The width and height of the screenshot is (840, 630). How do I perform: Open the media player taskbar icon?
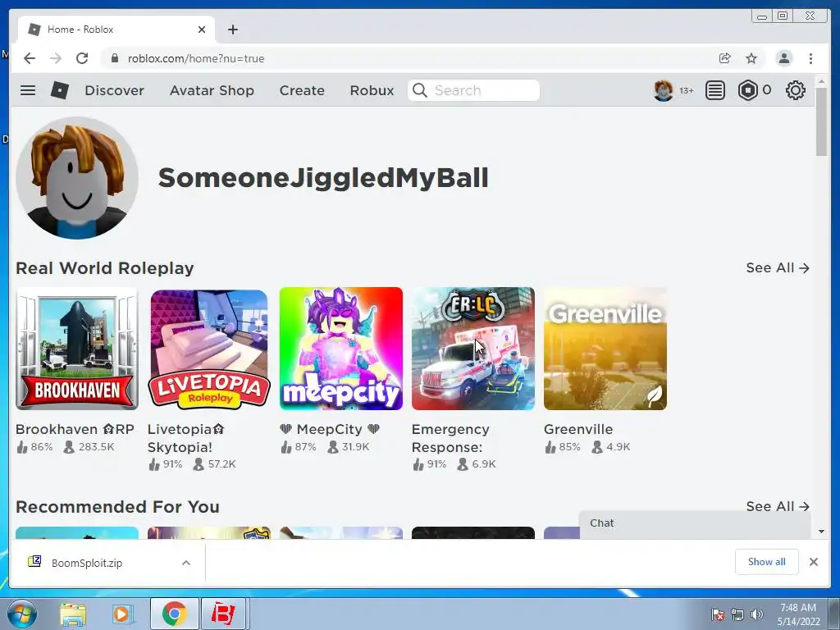click(123, 614)
